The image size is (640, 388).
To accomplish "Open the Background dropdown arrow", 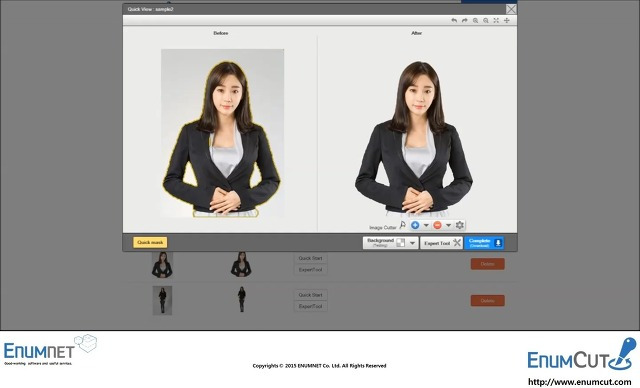I will point(412,243).
